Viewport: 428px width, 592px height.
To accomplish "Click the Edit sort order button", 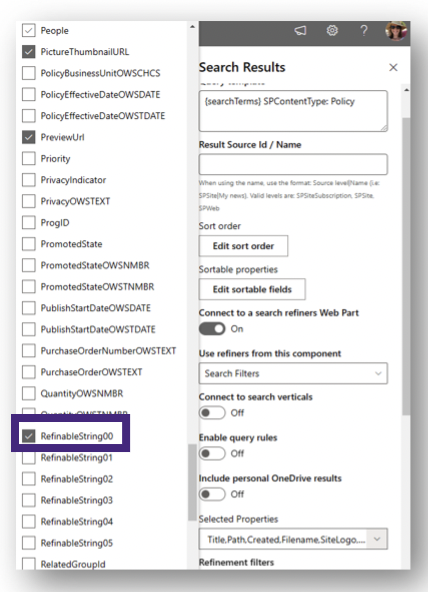I will [x=243, y=246].
